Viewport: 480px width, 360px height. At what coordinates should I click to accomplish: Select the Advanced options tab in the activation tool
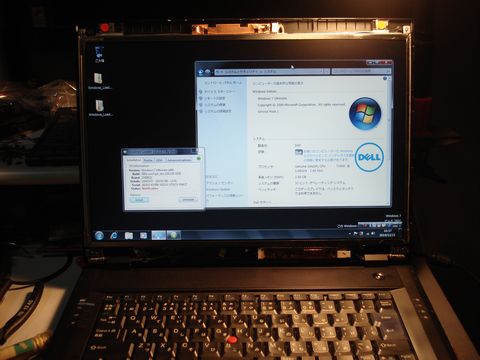pyautogui.click(x=179, y=160)
